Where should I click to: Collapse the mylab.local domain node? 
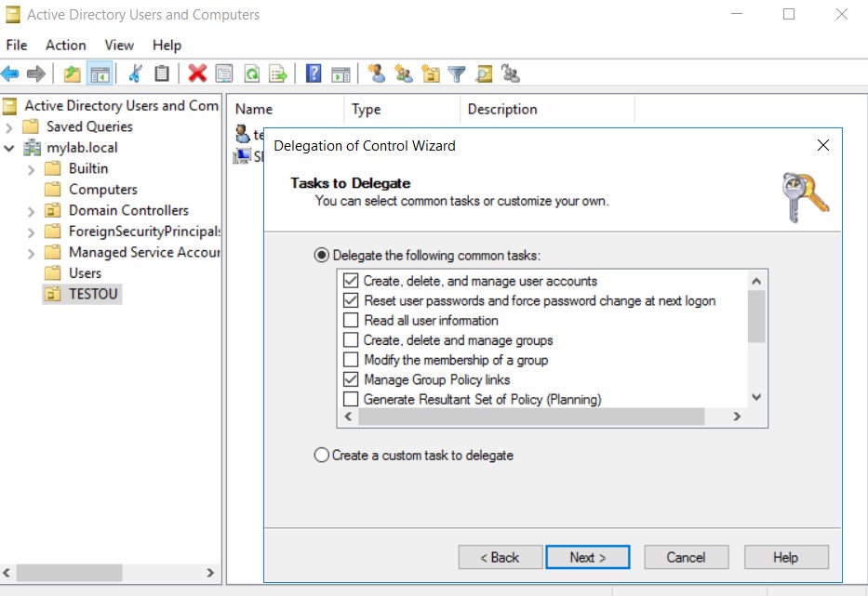[x=9, y=149]
